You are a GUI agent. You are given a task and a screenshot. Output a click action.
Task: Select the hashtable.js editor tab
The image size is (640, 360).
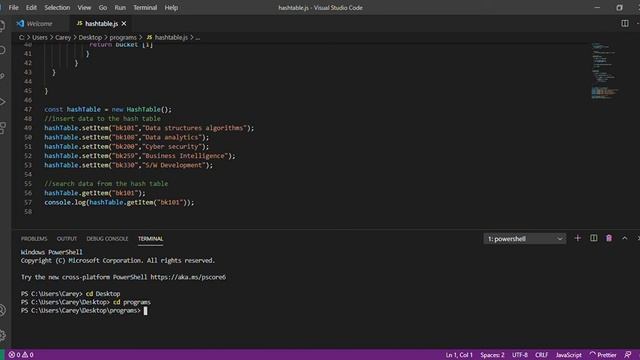(101, 24)
